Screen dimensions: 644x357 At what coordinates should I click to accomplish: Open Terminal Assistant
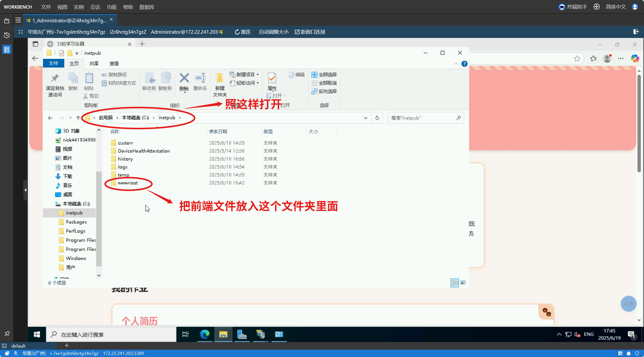click(573, 7)
